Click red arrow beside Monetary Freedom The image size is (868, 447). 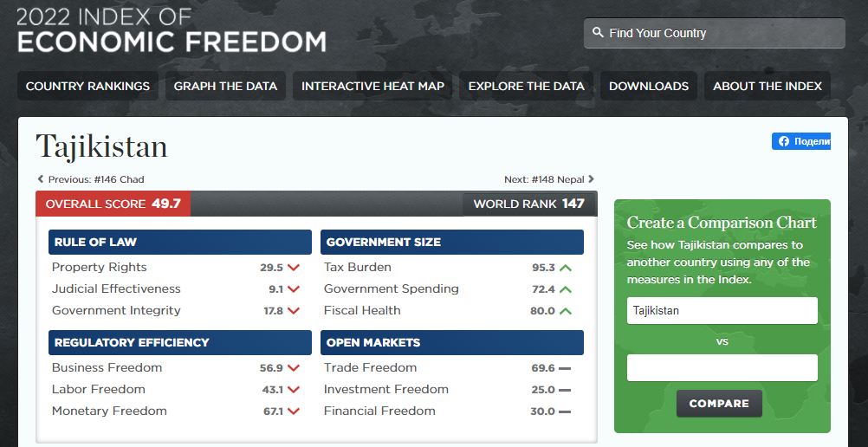(x=294, y=411)
